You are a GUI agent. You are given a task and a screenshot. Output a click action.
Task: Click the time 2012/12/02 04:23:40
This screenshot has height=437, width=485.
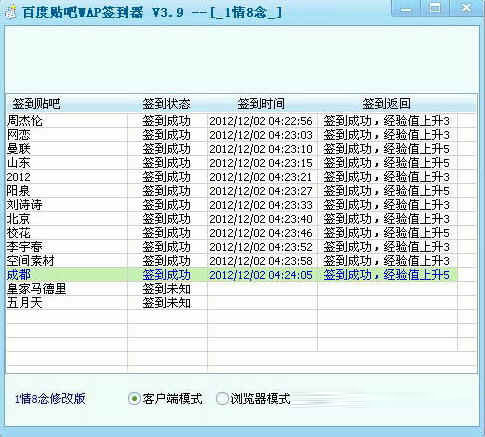[x=261, y=219]
